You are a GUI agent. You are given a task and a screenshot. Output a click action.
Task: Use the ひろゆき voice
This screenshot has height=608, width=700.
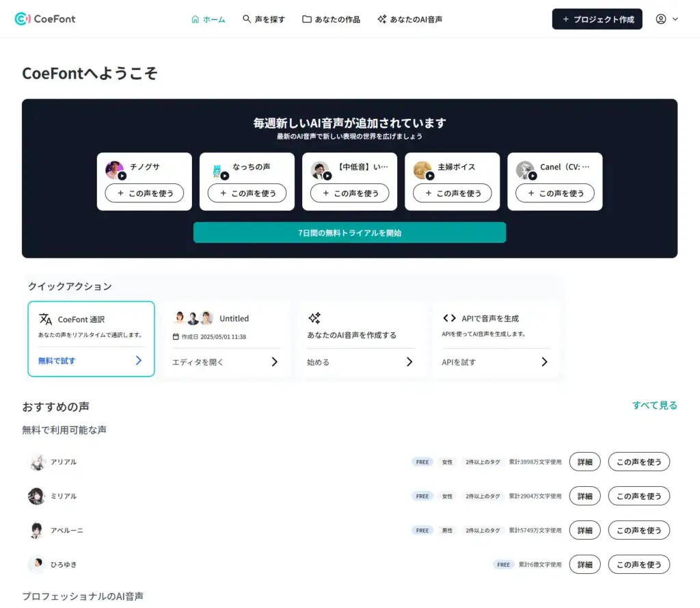(639, 565)
